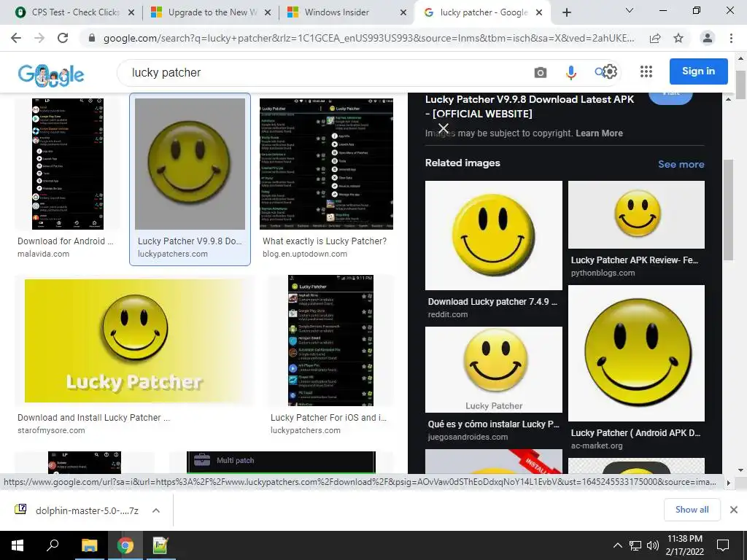Viewport: 747px width, 560px height.
Task: Close the lucky patcher Google tab
Action: pyautogui.click(x=539, y=12)
